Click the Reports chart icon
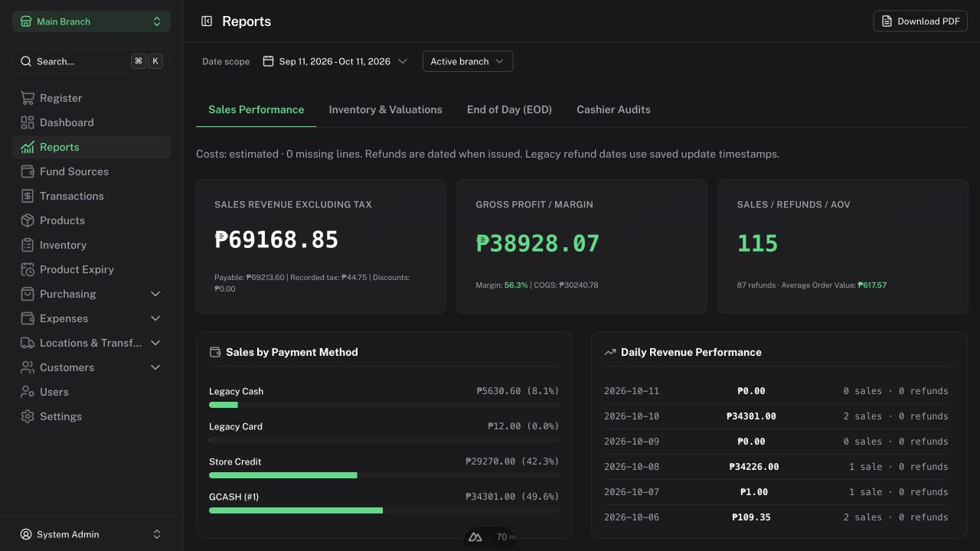Screen dimensions: 980x551 click(x=28, y=147)
